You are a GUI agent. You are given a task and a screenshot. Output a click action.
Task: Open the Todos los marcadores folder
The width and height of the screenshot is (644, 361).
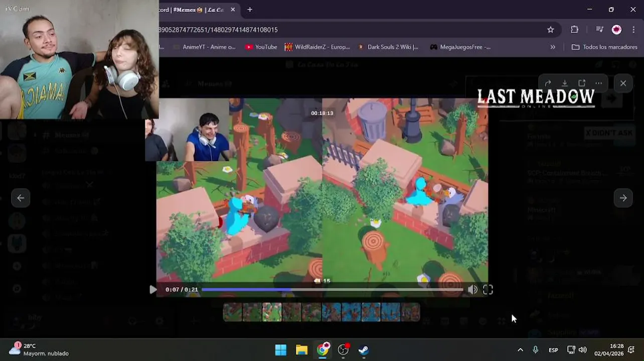[x=604, y=47]
